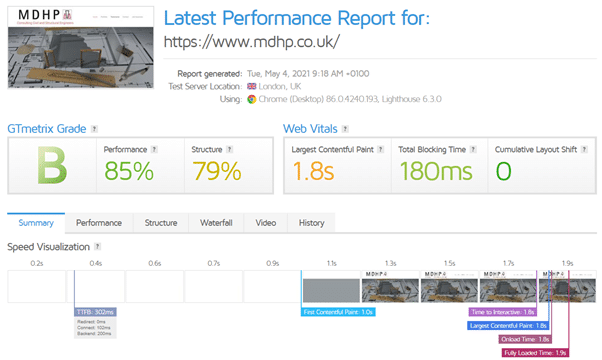The height and width of the screenshot is (360, 602).
Task: Click the Redirect: 0ms detail text
Action: [91, 322]
